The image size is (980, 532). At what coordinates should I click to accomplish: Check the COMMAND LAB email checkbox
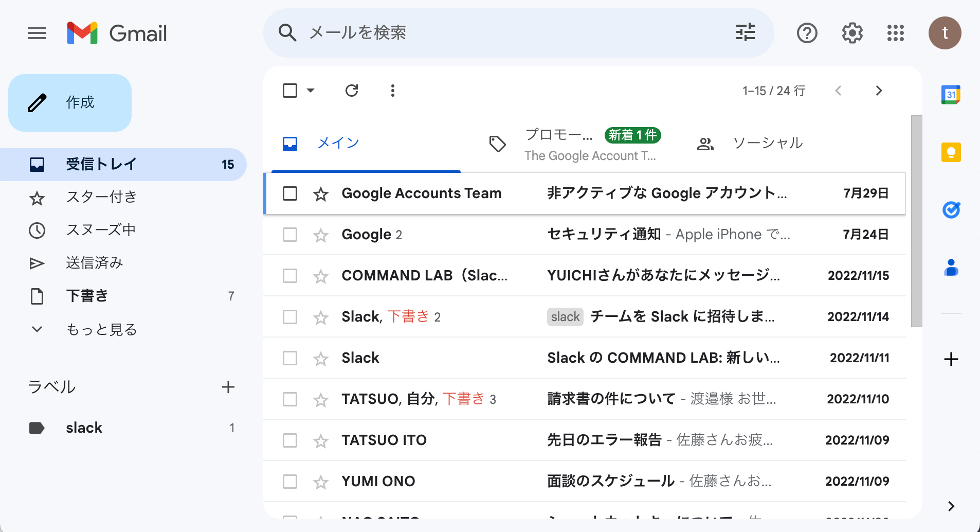290,276
